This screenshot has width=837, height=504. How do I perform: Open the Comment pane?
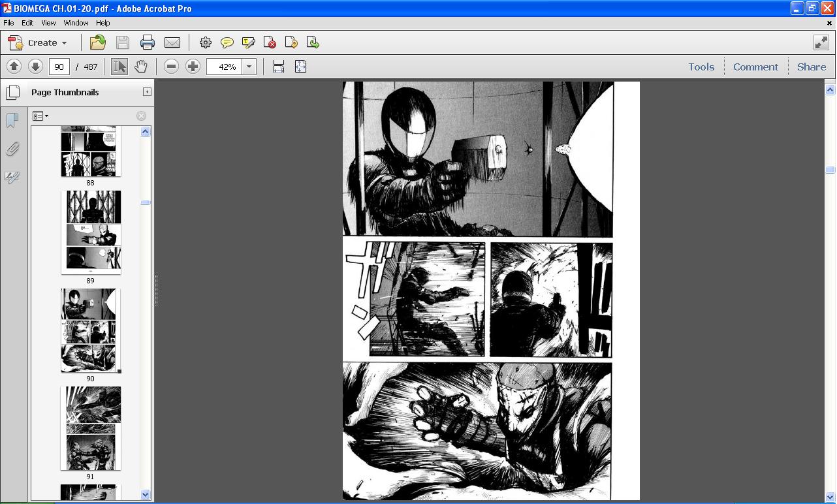click(x=755, y=67)
